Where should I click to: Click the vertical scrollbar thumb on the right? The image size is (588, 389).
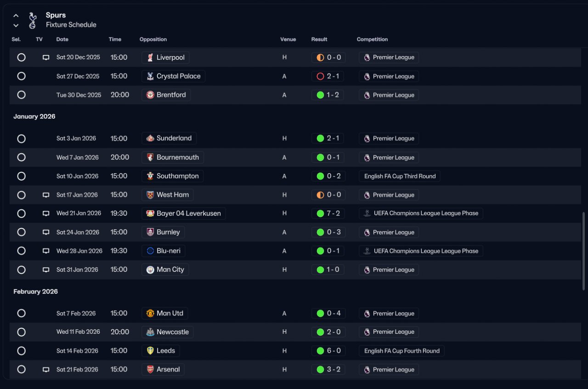pyautogui.click(x=584, y=251)
